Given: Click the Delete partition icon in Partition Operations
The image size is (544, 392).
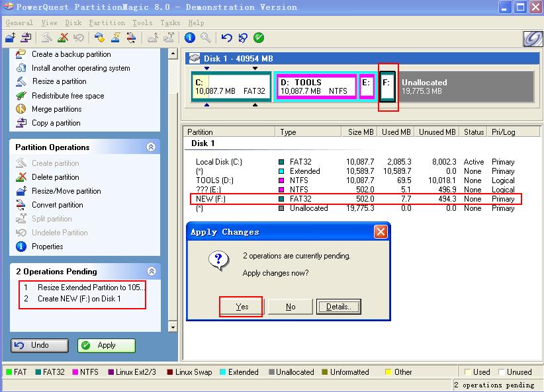Looking at the screenshot, I should coord(21,176).
